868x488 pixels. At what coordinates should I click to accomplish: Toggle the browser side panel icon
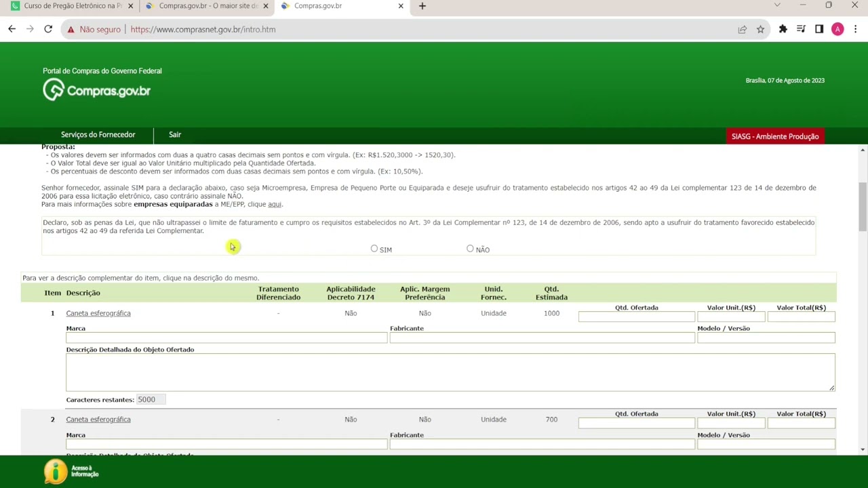pos(819,29)
